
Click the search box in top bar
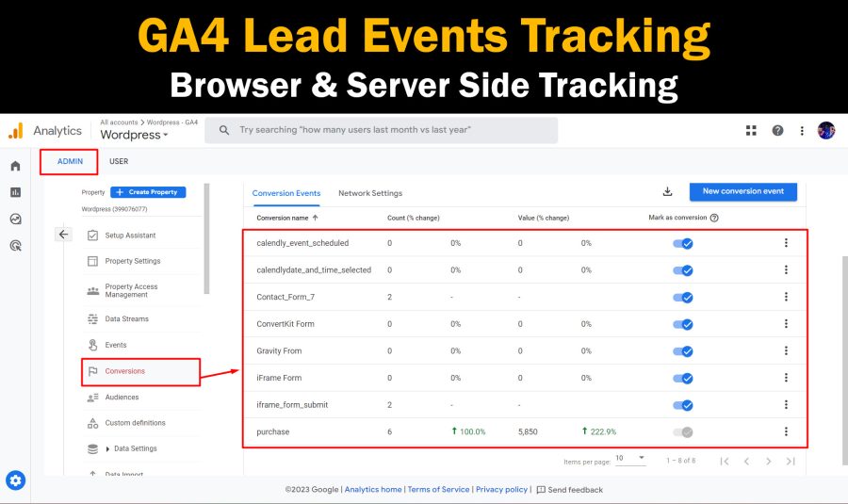coord(382,130)
